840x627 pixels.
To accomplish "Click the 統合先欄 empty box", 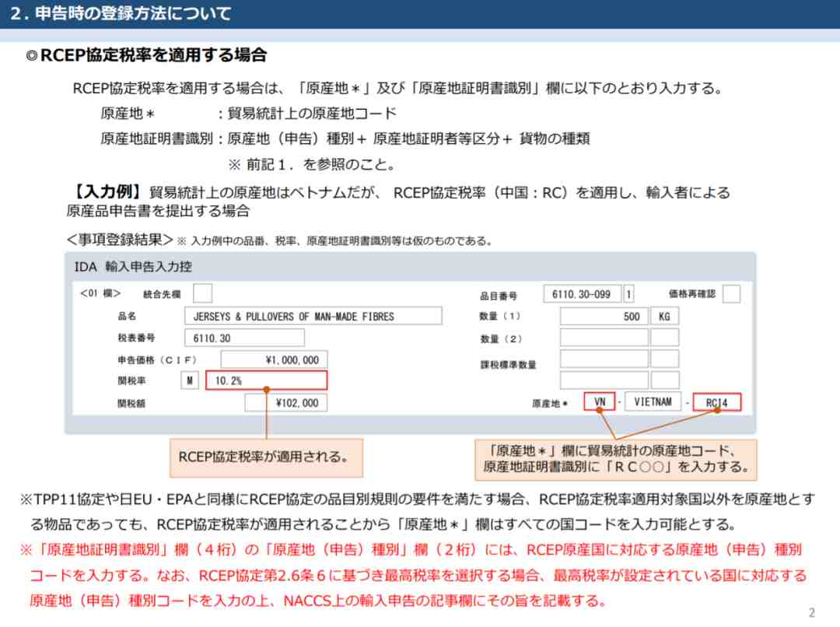I will pyautogui.click(x=202, y=293).
